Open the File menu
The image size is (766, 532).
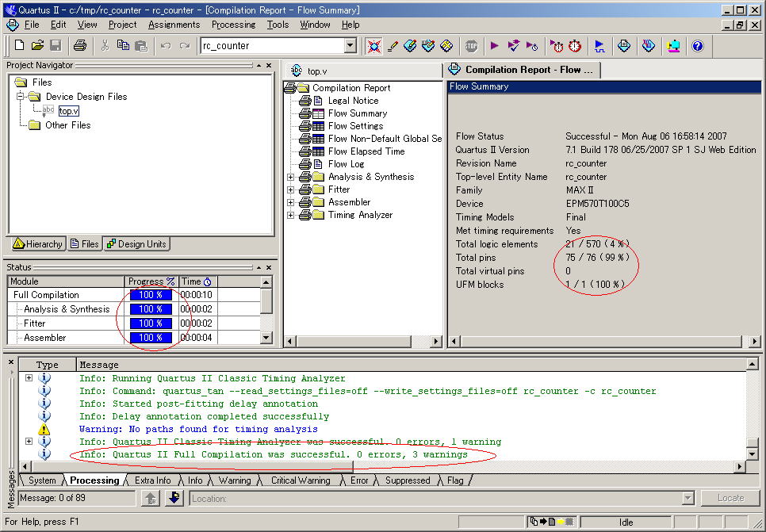tap(32, 25)
